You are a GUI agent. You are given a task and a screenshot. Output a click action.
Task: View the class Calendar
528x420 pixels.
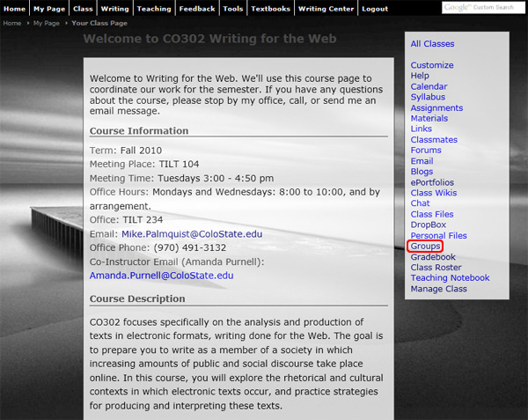[x=429, y=86]
